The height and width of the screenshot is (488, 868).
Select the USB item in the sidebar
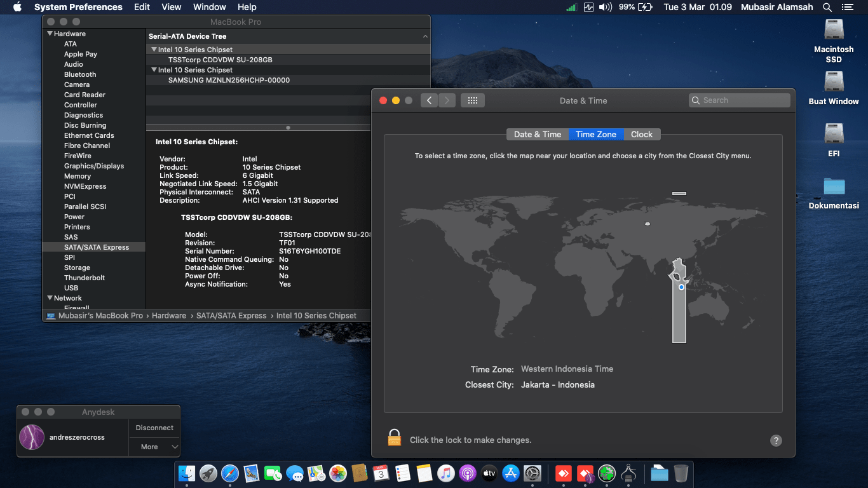pos(71,288)
